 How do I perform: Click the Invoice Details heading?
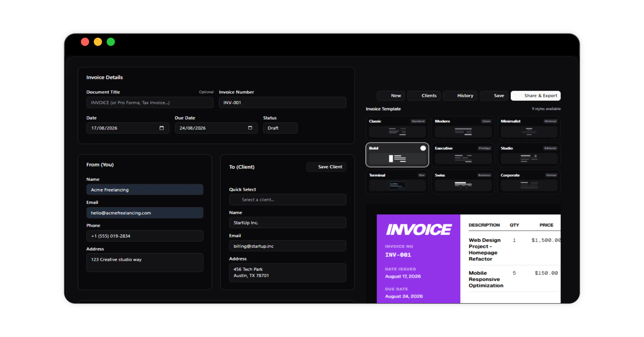click(x=104, y=77)
